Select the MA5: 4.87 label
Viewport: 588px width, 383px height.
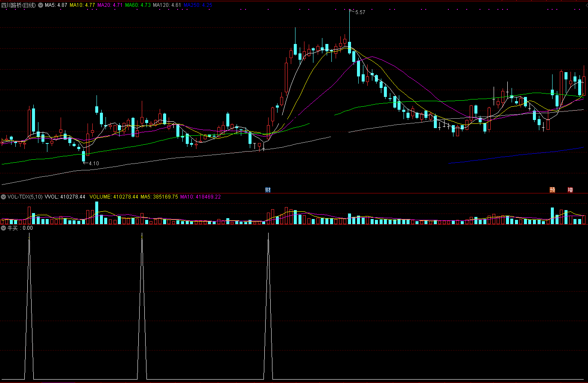point(56,5)
